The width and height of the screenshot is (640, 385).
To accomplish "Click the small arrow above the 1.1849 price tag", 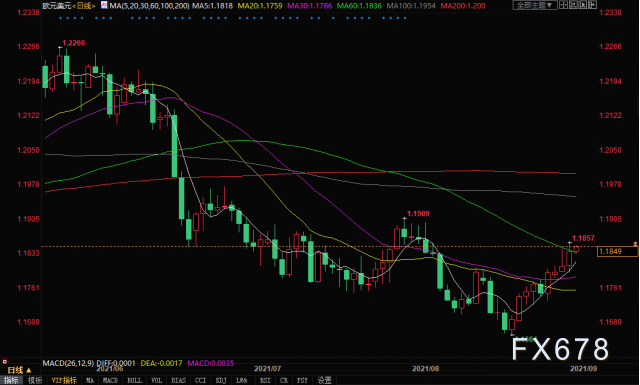I will pyautogui.click(x=635, y=243).
